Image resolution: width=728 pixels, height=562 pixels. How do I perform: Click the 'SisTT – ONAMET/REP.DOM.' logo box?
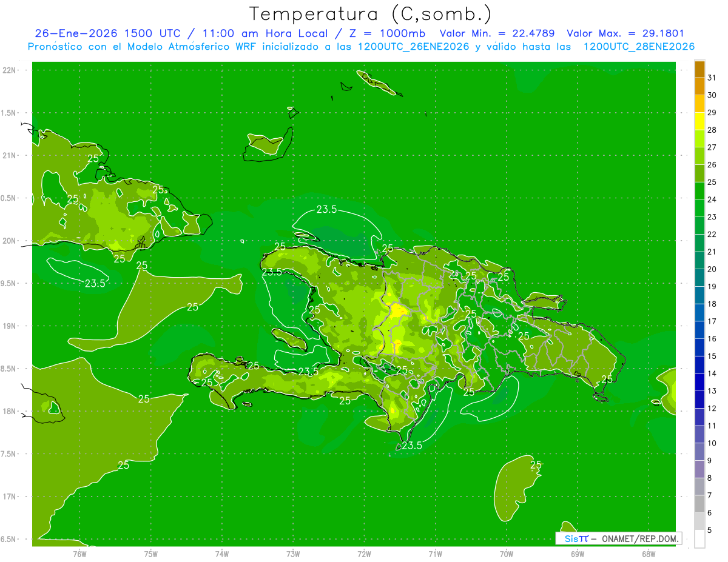pyautogui.click(x=619, y=538)
